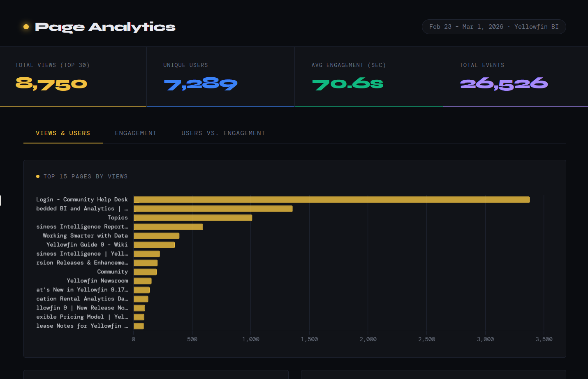Click the Topics bar in chart
This screenshot has height=379, width=588.
(x=192, y=218)
